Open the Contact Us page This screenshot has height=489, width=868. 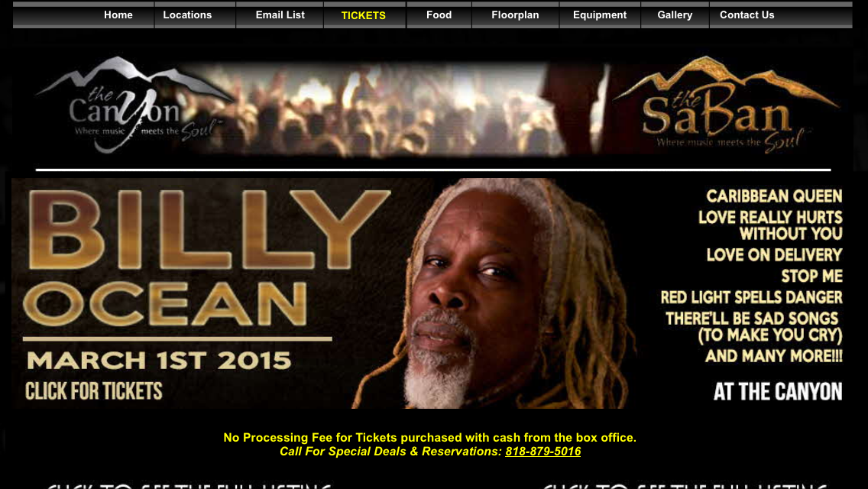tap(747, 15)
